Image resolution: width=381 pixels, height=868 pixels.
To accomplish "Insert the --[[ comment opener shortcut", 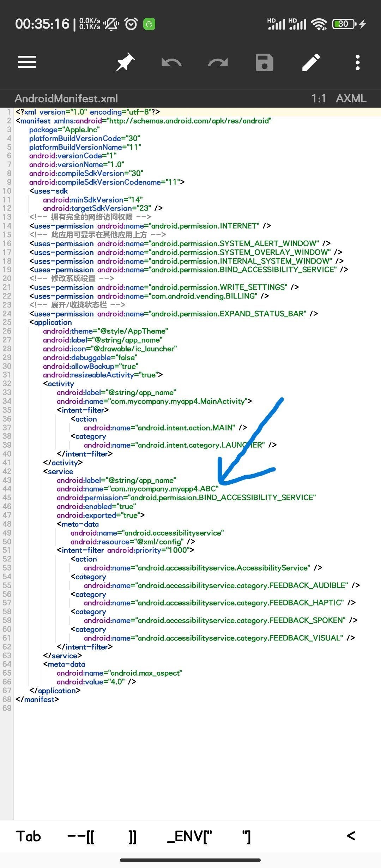I will 81,836.
